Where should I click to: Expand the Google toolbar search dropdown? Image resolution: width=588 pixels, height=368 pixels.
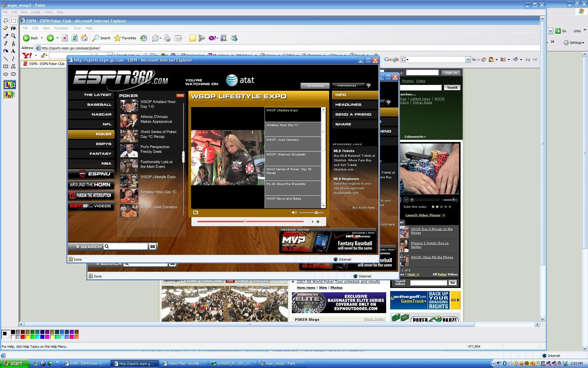[x=468, y=59]
